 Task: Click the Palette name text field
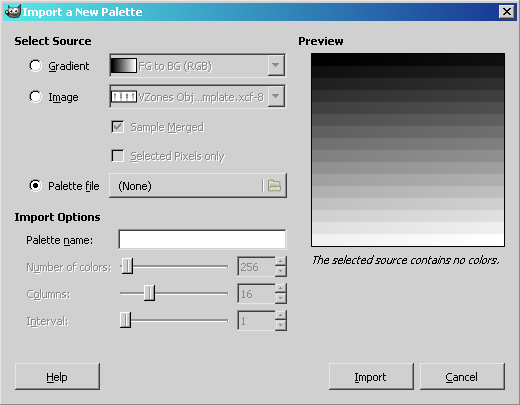[x=202, y=239]
